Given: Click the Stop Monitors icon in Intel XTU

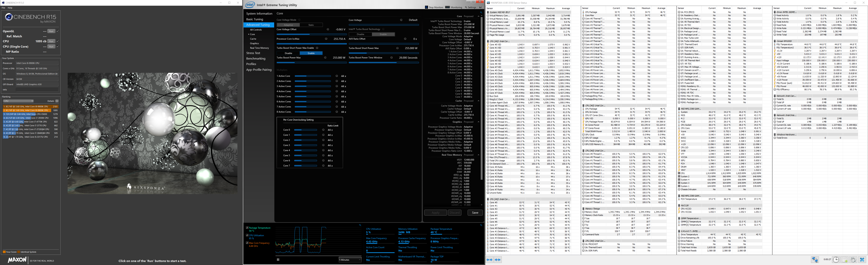Looking at the screenshot, I should pyautogui.click(x=427, y=7).
